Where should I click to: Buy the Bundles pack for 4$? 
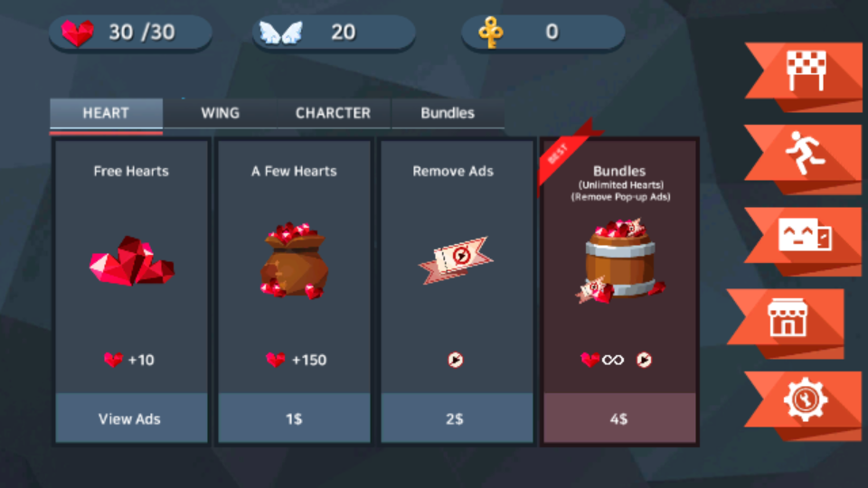pos(619,418)
